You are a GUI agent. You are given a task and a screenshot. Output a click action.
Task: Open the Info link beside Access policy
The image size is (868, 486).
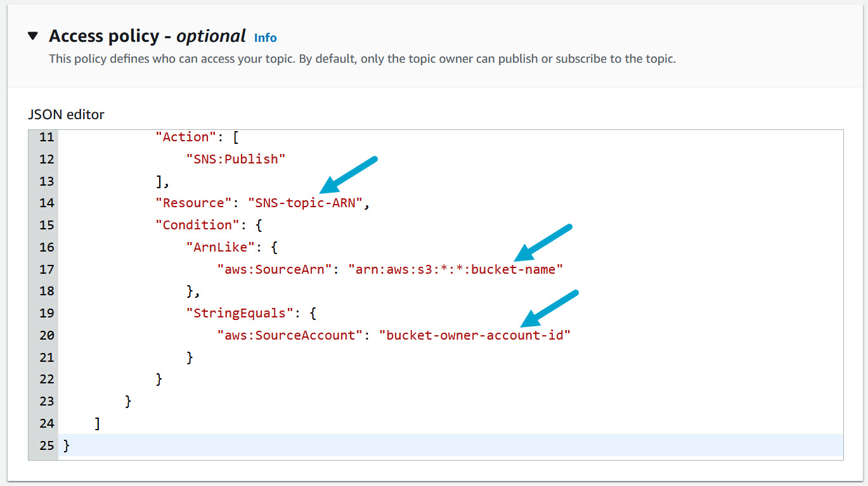click(x=265, y=38)
